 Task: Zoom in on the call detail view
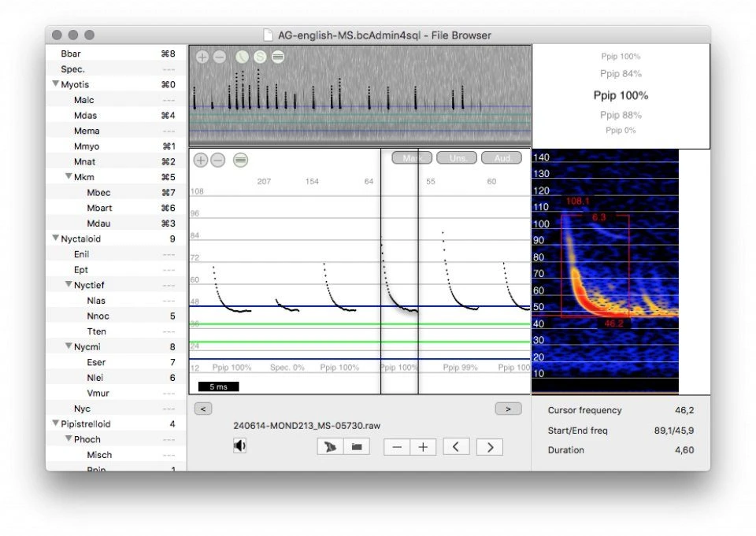pyautogui.click(x=202, y=160)
